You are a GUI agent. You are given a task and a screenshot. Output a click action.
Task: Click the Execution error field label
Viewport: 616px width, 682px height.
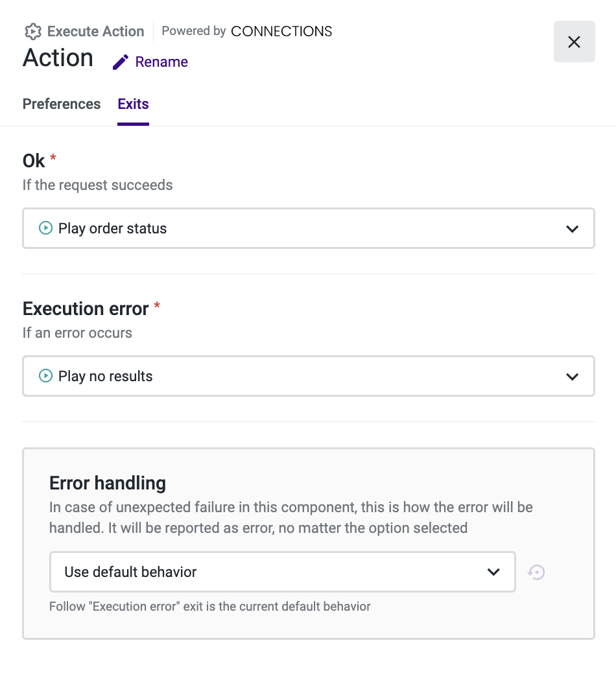(86, 309)
